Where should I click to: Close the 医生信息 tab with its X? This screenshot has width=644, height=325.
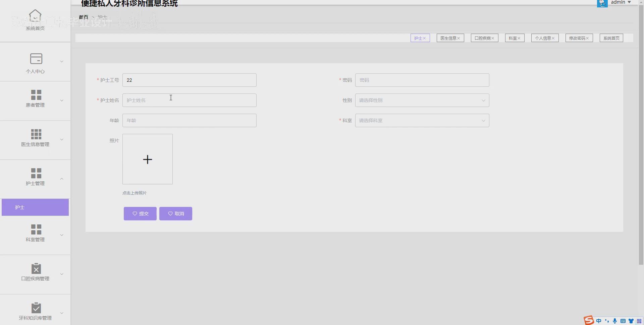tap(459, 38)
